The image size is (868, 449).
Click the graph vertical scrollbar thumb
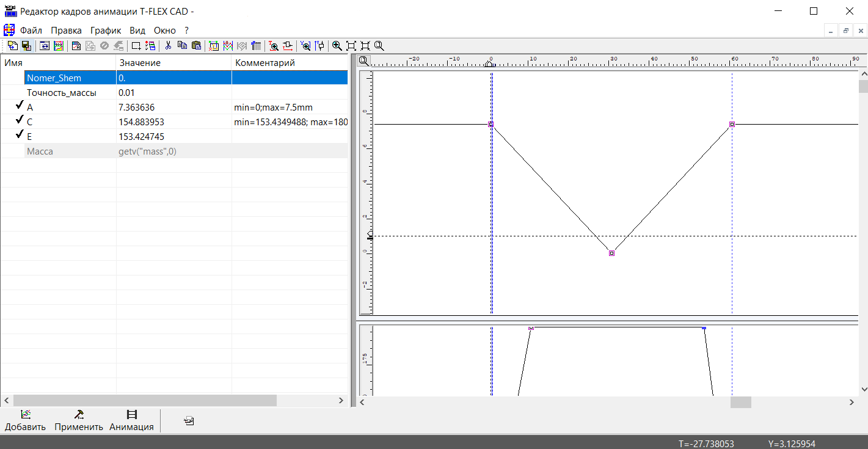click(863, 86)
